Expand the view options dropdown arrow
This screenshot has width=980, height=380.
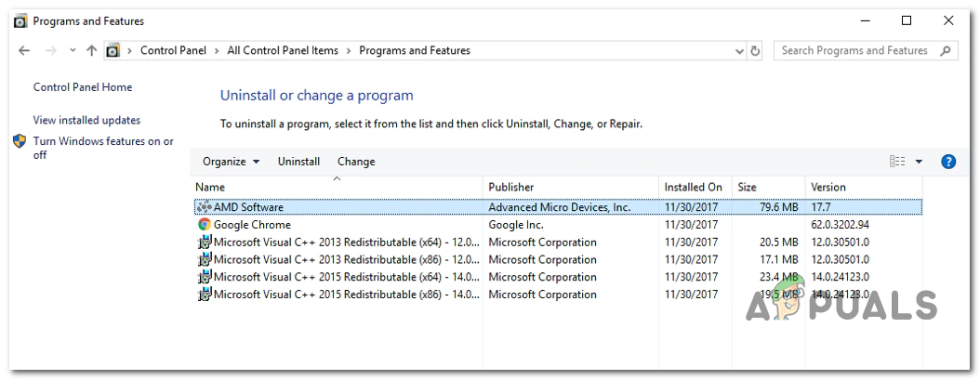click(x=919, y=162)
